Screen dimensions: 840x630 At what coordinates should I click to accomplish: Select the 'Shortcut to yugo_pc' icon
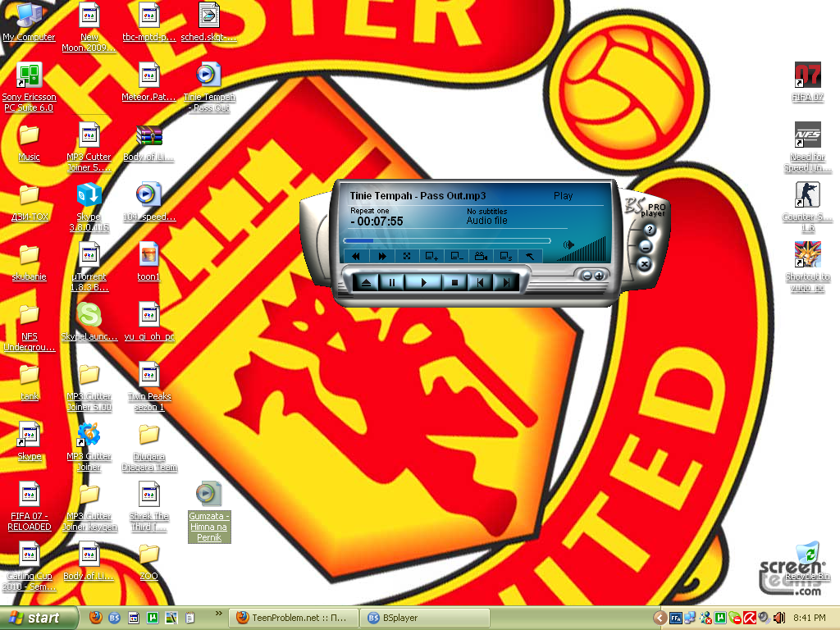coord(808,267)
